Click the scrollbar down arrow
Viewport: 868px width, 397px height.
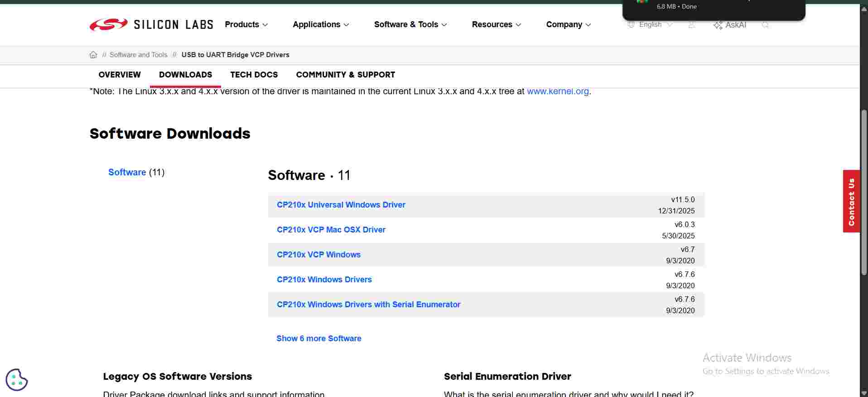(864, 392)
